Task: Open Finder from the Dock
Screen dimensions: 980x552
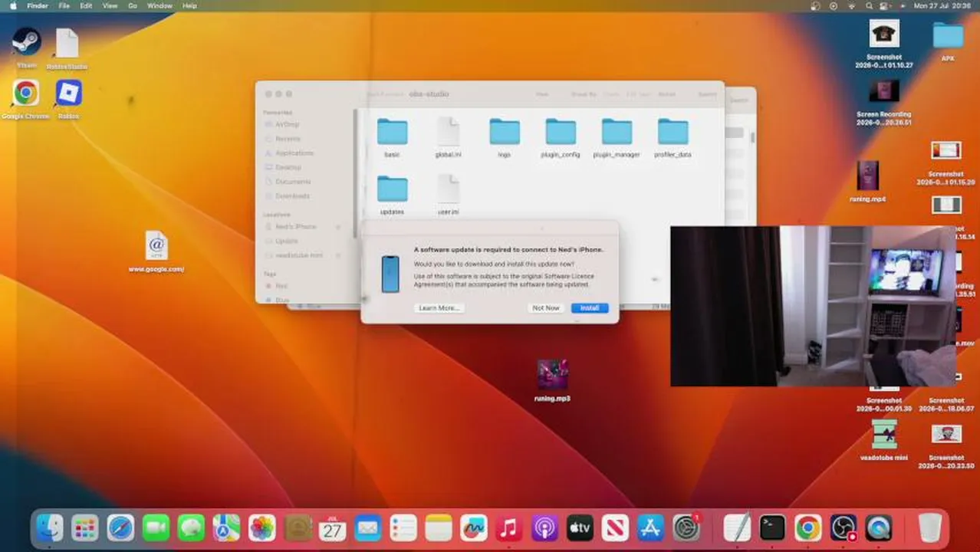Action: point(50,527)
